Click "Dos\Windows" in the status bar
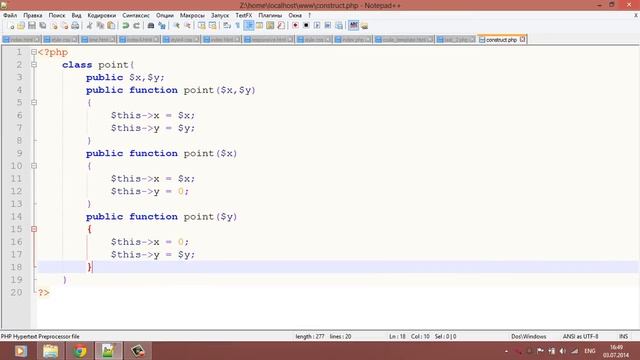Screen dimensions: 640x360 pyautogui.click(x=529, y=336)
